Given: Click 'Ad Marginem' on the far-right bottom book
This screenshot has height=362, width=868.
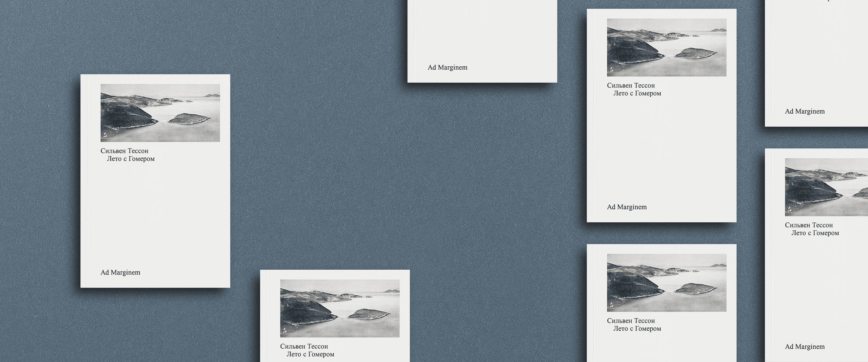Looking at the screenshot, I should pyautogui.click(x=805, y=347).
